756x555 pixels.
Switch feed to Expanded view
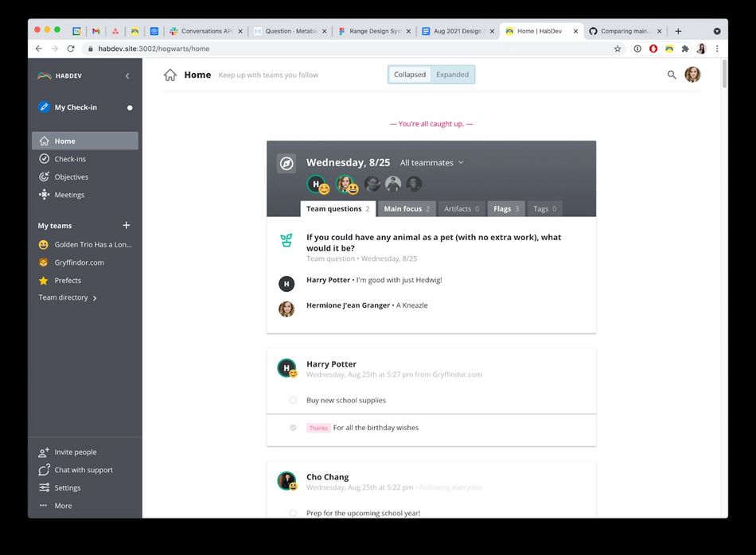pos(452,74)
